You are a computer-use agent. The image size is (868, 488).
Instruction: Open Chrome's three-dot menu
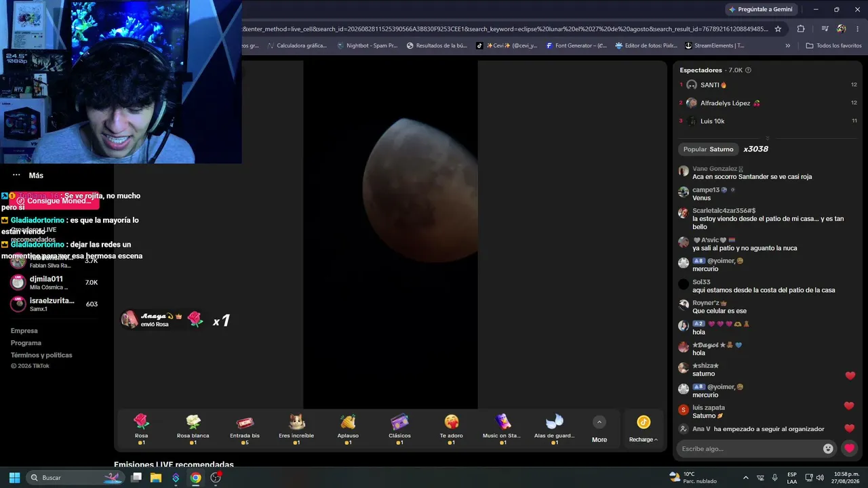pyautogui.click(x=858, y=28)
